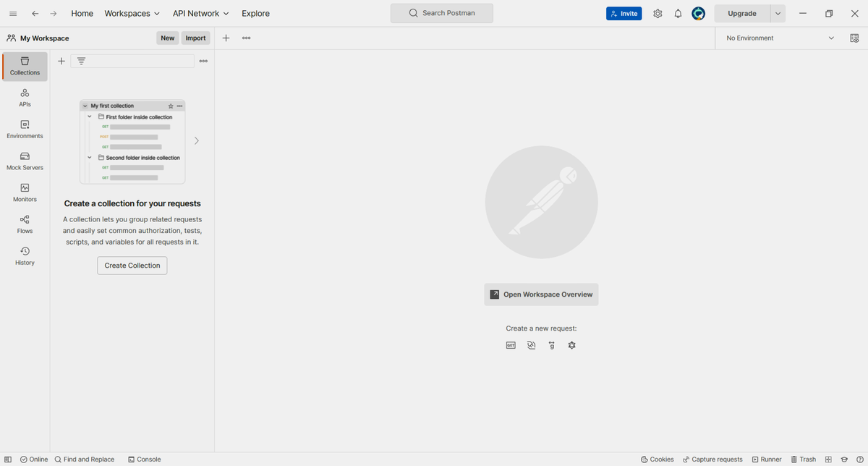The image size is (868, 466).
Task: Focus the Search Postman field
Action: (x=442, y=13)
